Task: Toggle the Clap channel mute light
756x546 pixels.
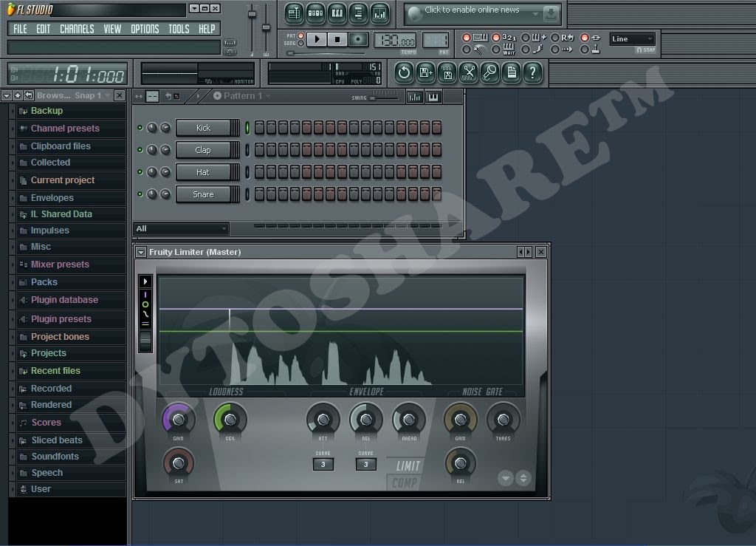Action: click(x=140, y=150)
